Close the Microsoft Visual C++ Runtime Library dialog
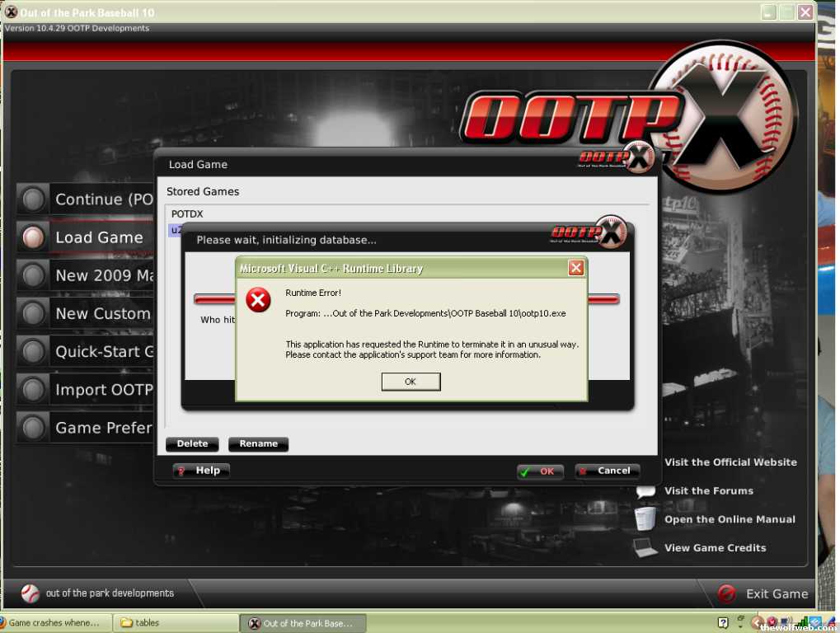 (x=576, y=268)
